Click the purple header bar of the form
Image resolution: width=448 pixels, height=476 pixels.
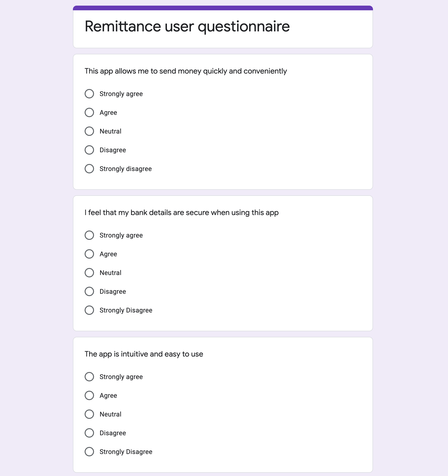point(223,8)
